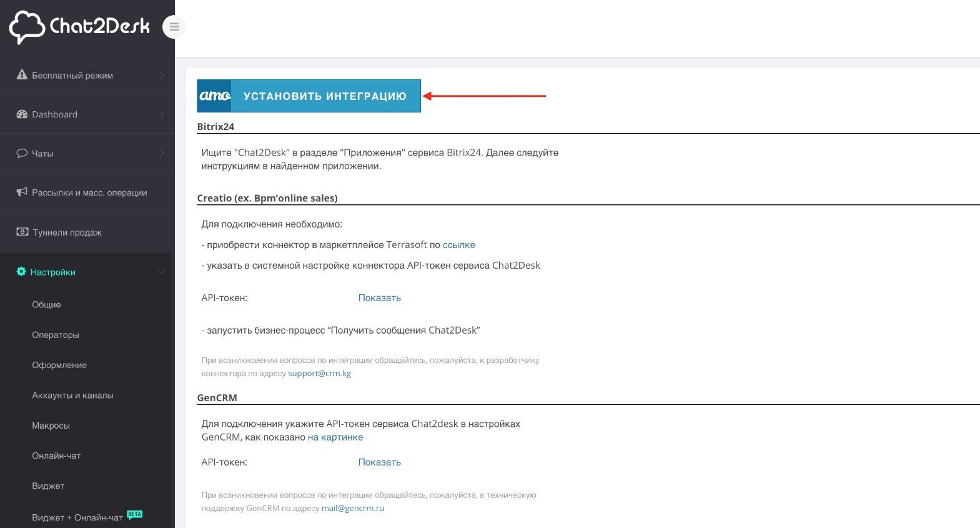This screenshot has width=980, height=528.
Task: Open the GenCRM на картинке link
Action: point(335,437)
